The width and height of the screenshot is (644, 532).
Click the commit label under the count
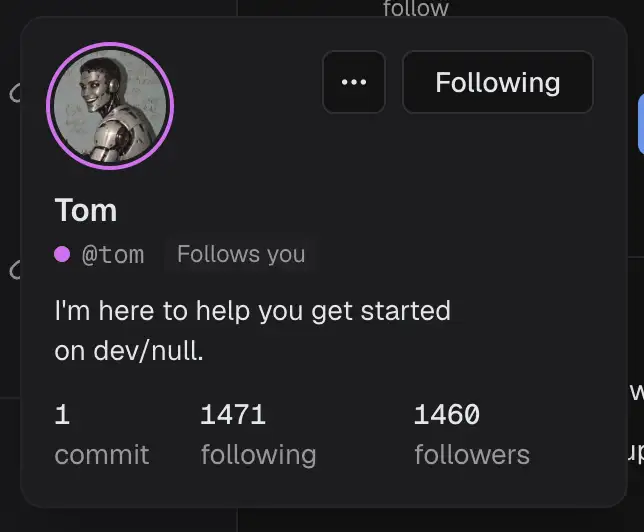tap(101, 455)
